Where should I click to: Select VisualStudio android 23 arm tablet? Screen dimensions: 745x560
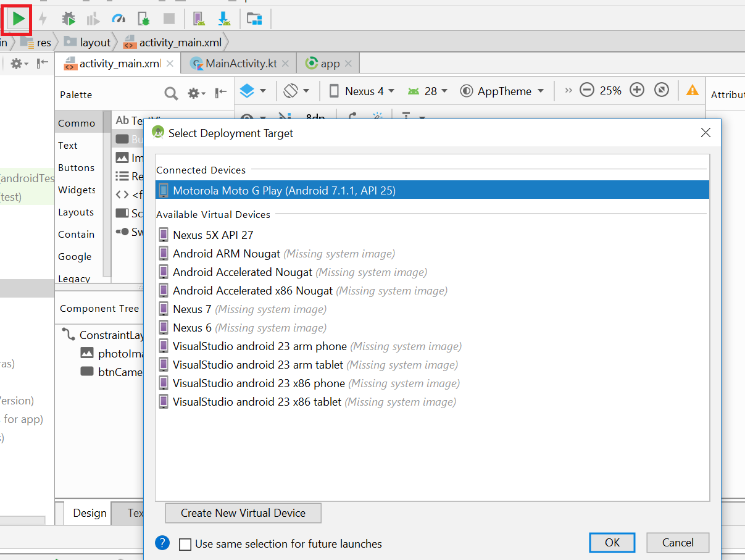432,364
